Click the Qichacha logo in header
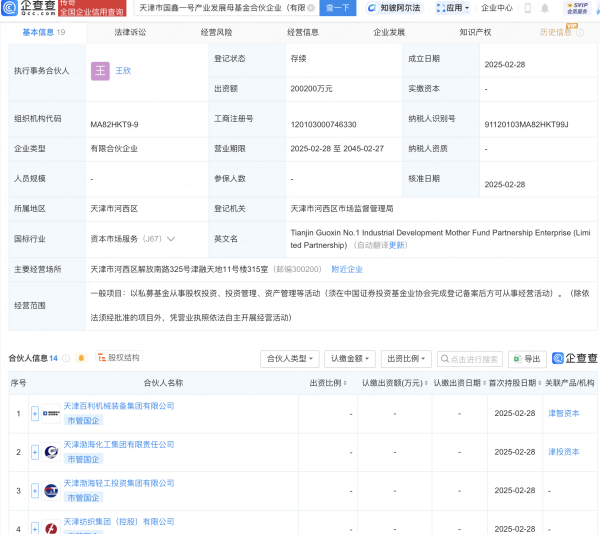 [x=29, y=8]
